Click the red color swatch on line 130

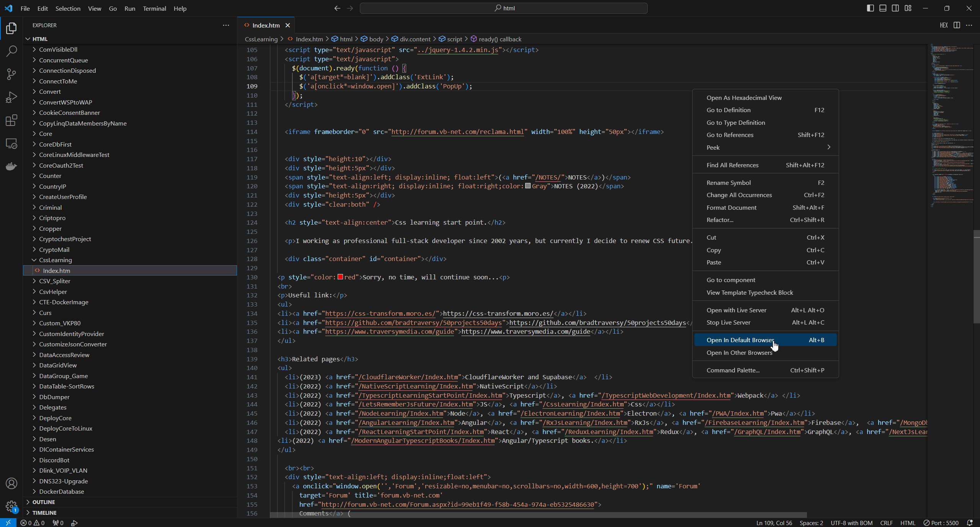[340, 277]
